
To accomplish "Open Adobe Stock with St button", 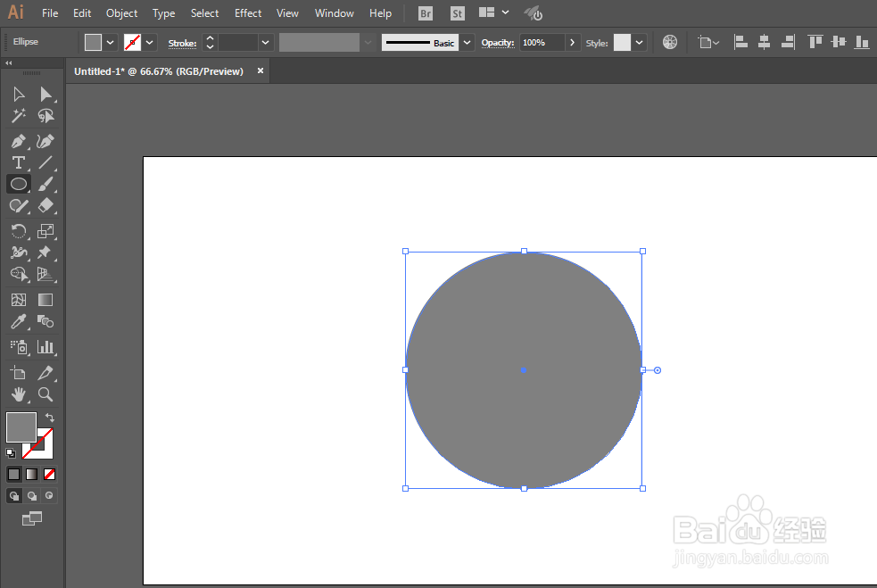I will (457, 13).
